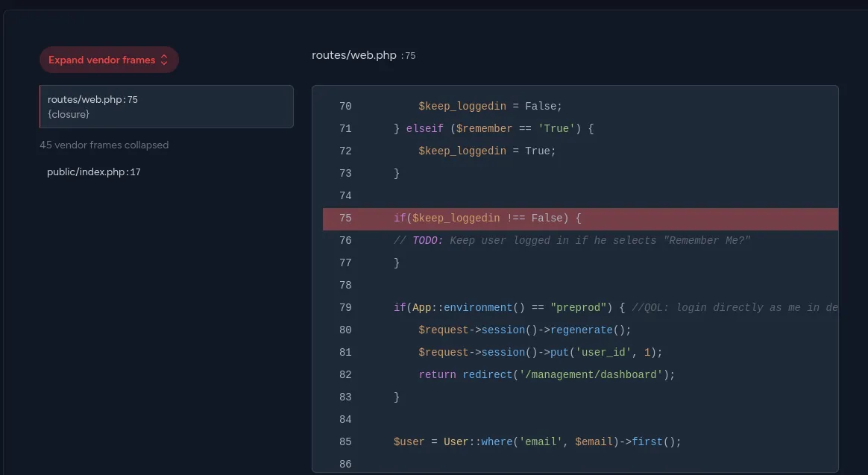Toggle the chevron icon in Expand vendor frames
Screen dimensions: 868x475
pos(164,60)
